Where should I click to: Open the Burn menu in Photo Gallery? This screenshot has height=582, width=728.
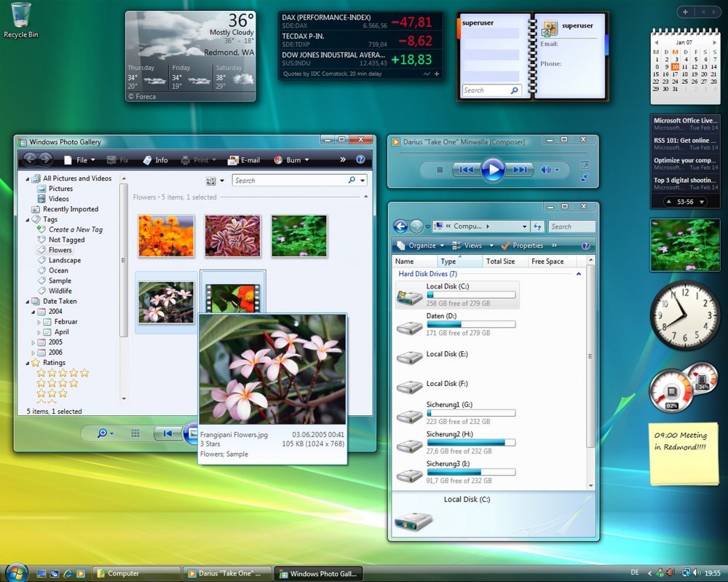292,160
